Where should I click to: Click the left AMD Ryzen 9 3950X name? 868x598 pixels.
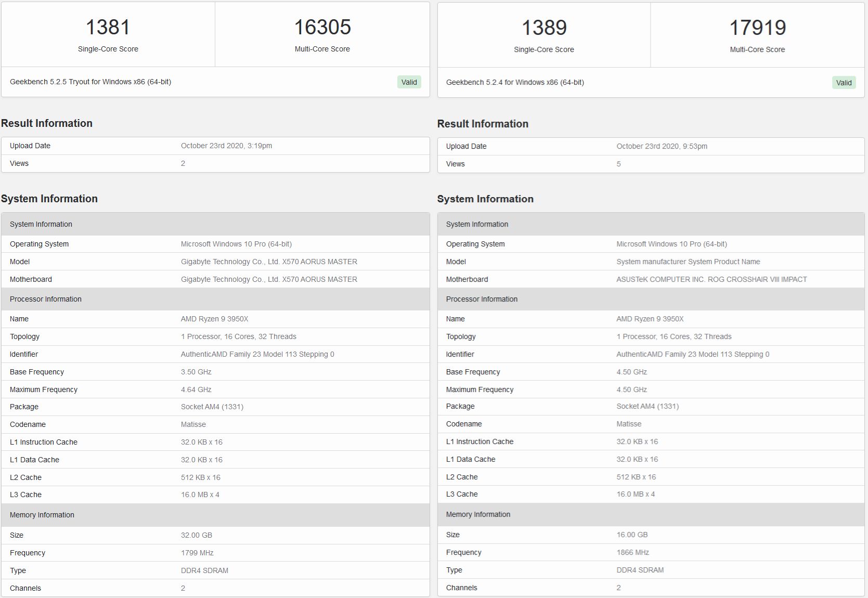pyautogui.click(x=214, y=319)
